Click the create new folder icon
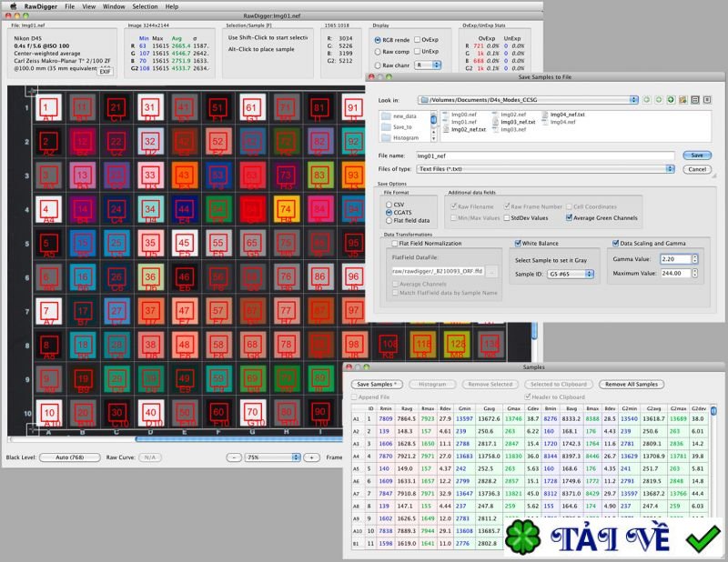 (x=682, y=98)
